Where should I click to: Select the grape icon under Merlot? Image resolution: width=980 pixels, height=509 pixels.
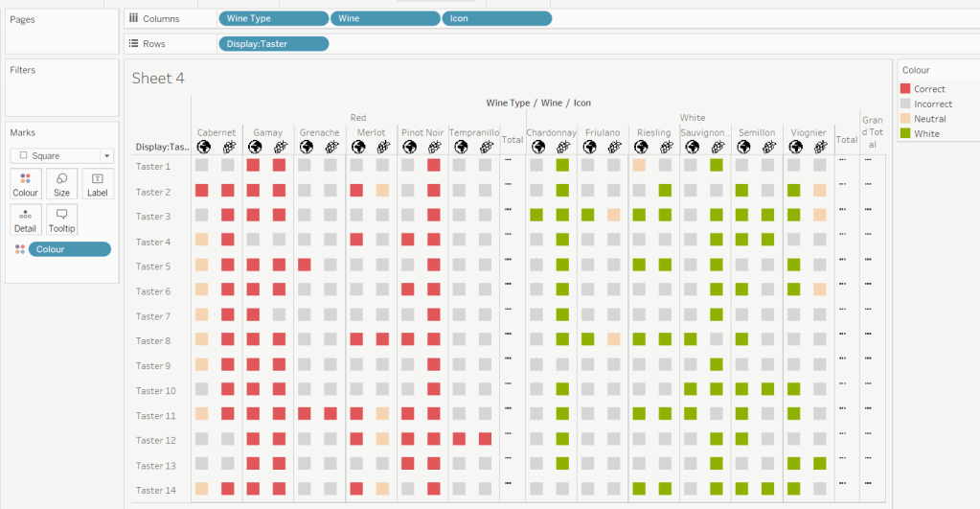tap(382, 147)
